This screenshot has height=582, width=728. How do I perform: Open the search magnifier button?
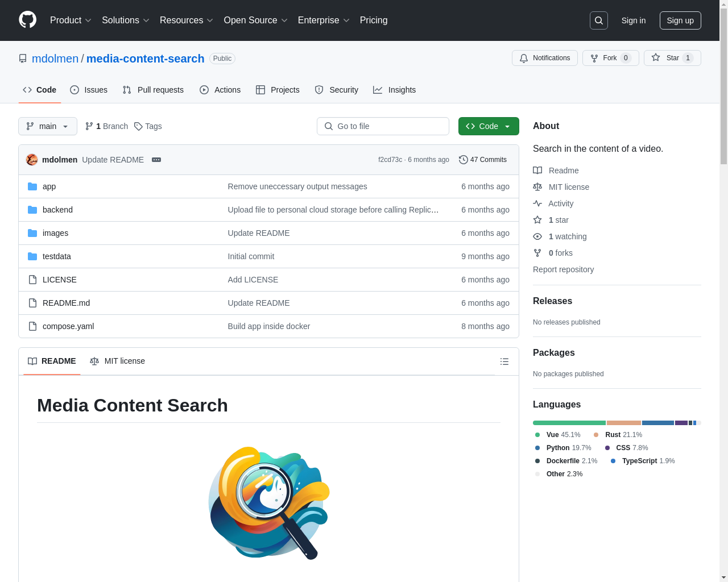click(599, 20)
